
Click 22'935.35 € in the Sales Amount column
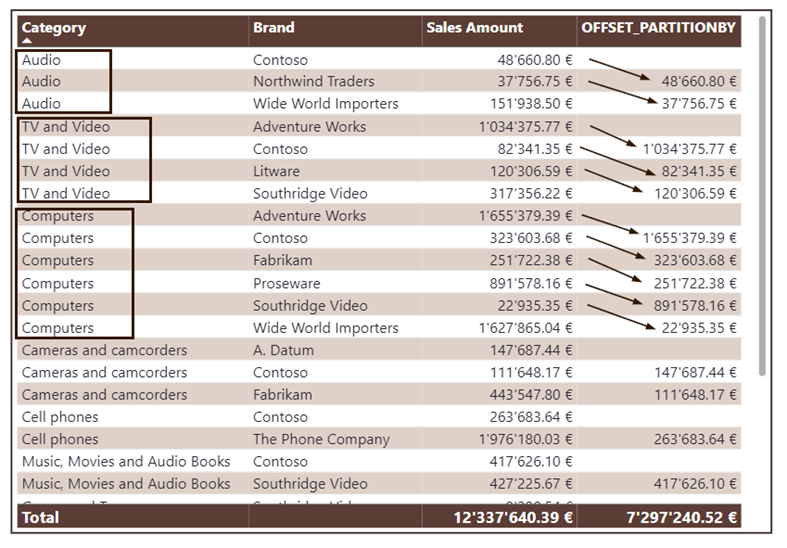tap(535, 306)
